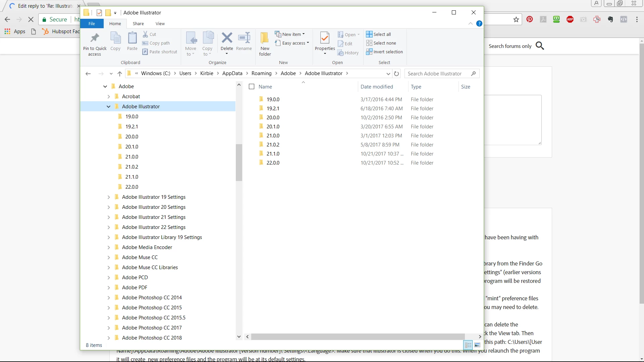The height and width of the screenshot is (362, 644).
Task: Open the File Explorer help icon
Action: click(479, 23)
